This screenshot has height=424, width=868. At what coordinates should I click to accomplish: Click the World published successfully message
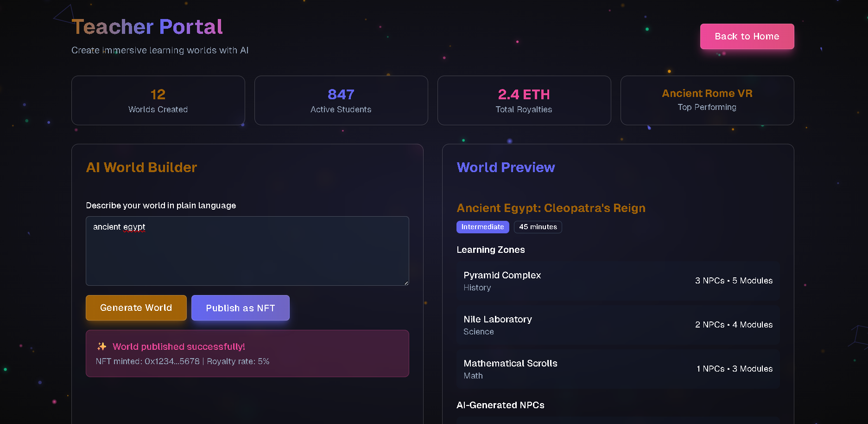point(179,347)
